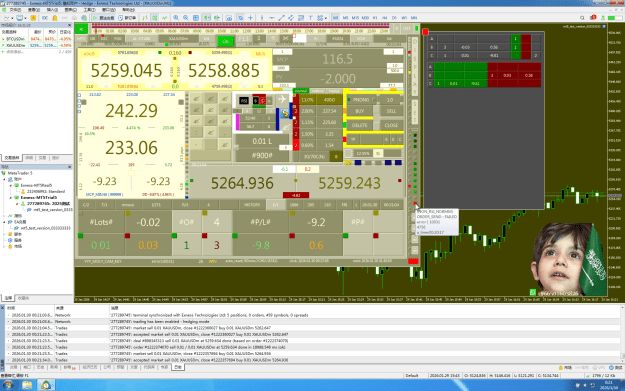The height and width of the screenshot is (391, 625).
Task: Click the magenta vertical color bar
Action: pyautogui.click(x=238, y=122)
